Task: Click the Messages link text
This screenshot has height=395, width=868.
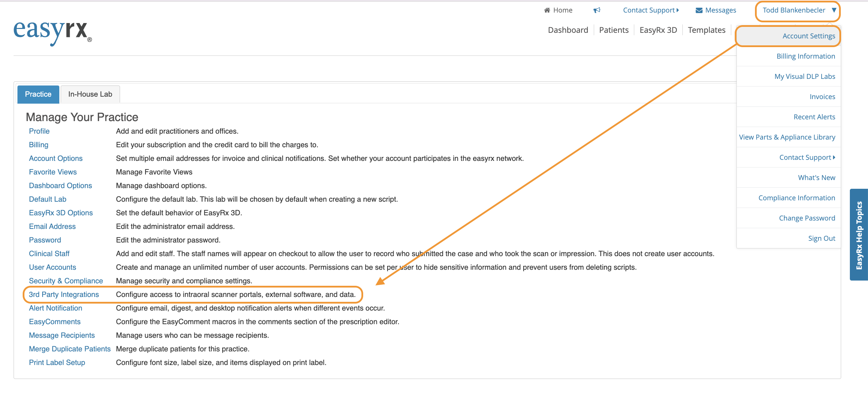Action: pyautogui.click(x=720, y=10)
